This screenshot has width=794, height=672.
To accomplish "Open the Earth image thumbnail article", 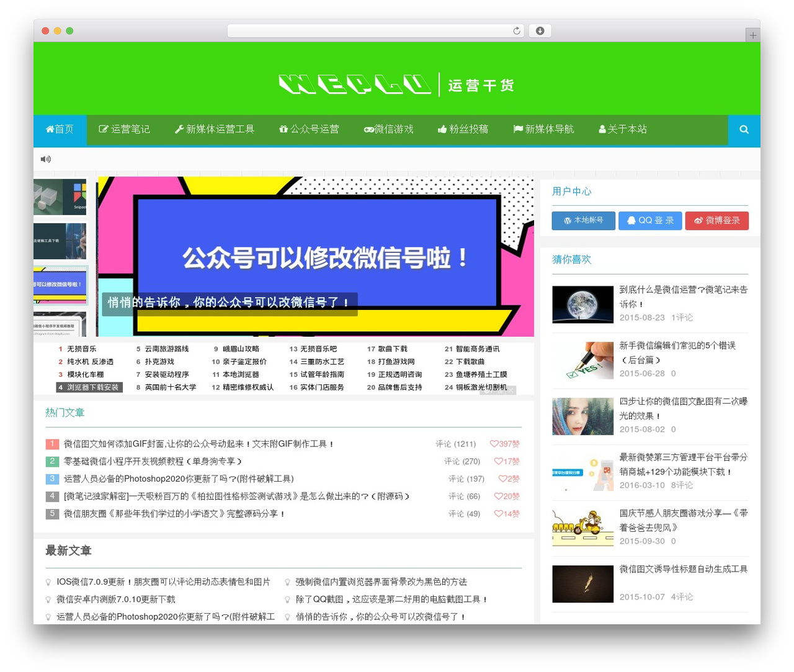I will click(x=582, y=304).
